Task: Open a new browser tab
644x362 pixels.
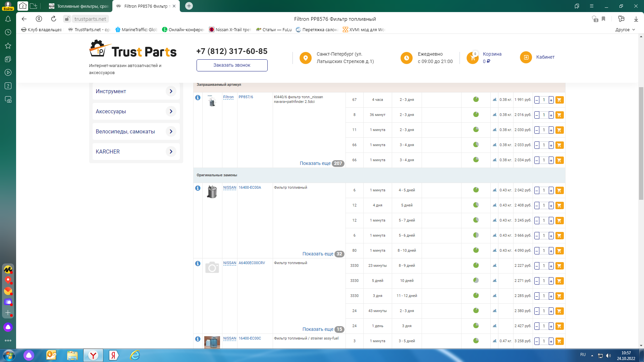Action: [189, 6]
